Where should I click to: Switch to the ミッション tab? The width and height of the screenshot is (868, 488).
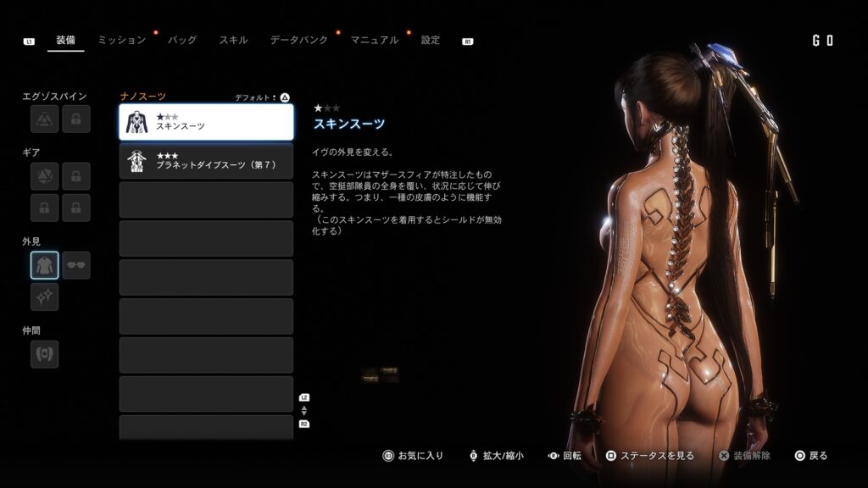tap(122, 40)
